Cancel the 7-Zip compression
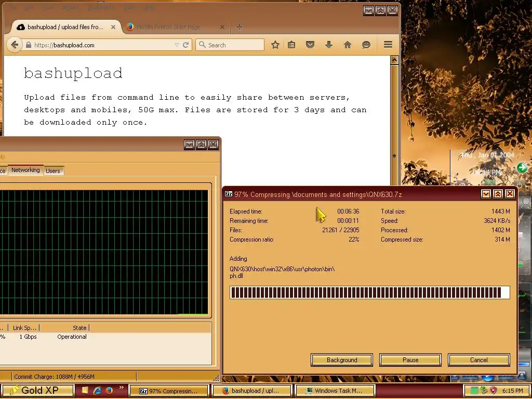The width and height of the screenshot is (532, 399). pos(478,360)
